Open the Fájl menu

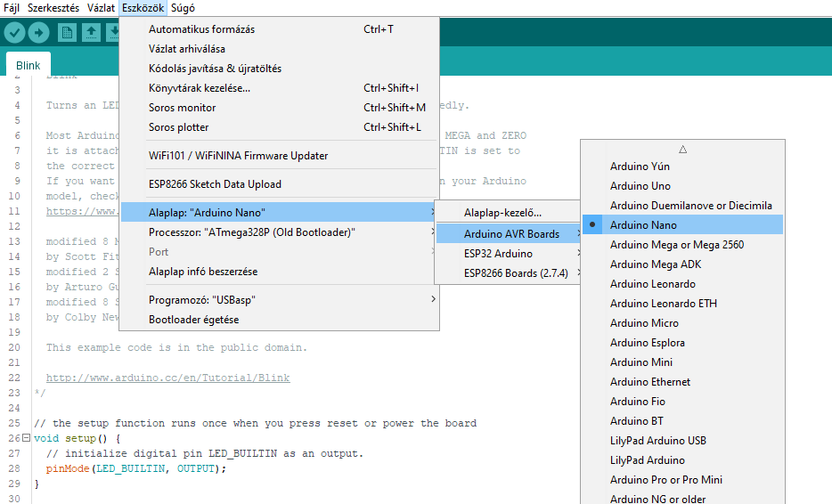tap(12, 8)
